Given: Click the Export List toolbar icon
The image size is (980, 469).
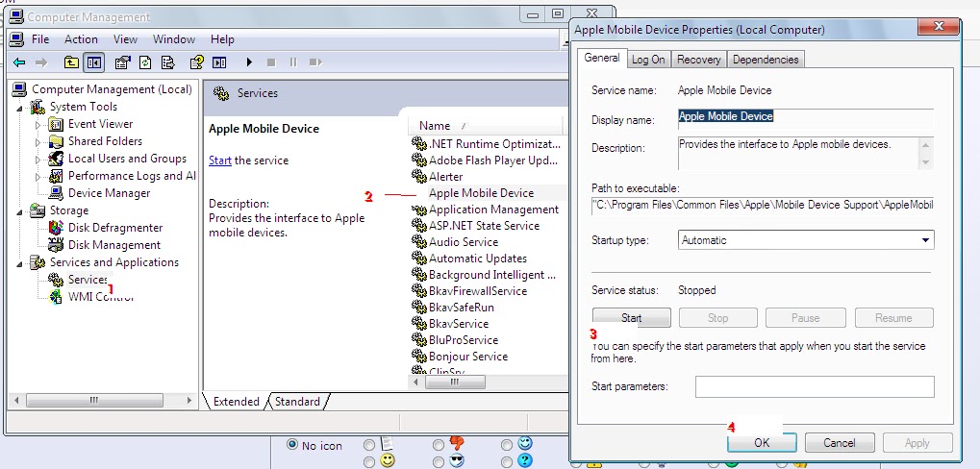Looking at the screenshot, I should [167, 62].
